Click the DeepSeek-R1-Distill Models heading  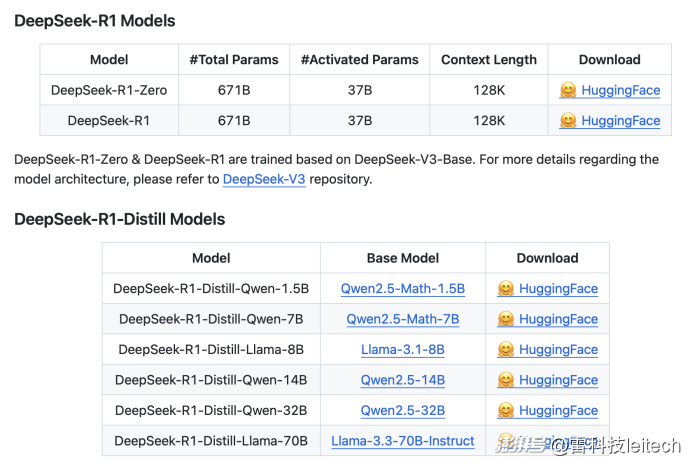point(119,219)
